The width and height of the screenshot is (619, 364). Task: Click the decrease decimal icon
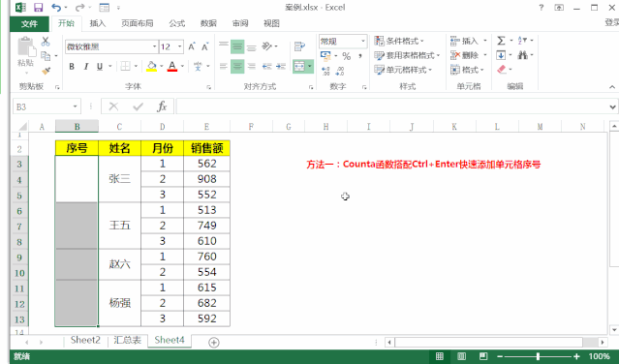(339, 71)
